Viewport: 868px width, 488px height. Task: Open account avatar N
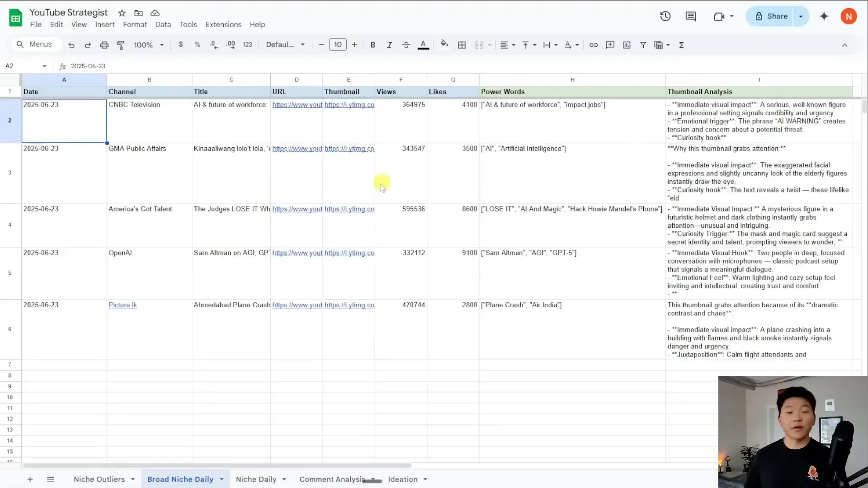(849, 16)
